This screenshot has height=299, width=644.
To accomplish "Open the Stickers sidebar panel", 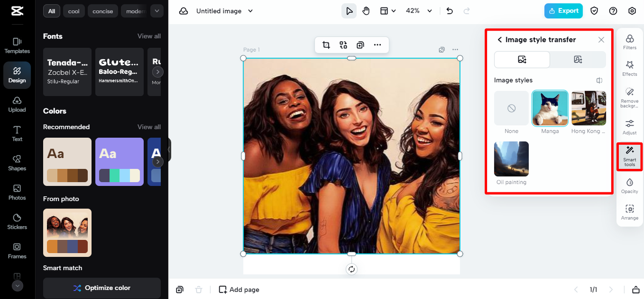I will 17,222.
